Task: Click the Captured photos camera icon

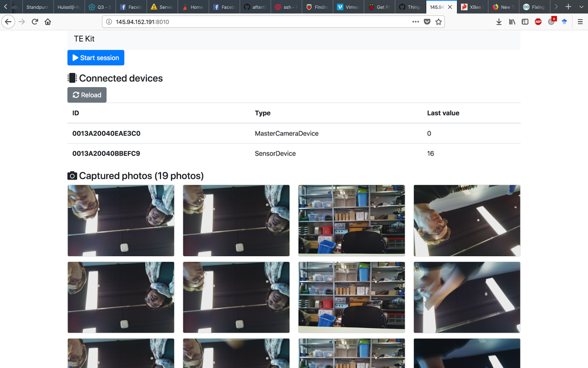Action: [72, 175]
